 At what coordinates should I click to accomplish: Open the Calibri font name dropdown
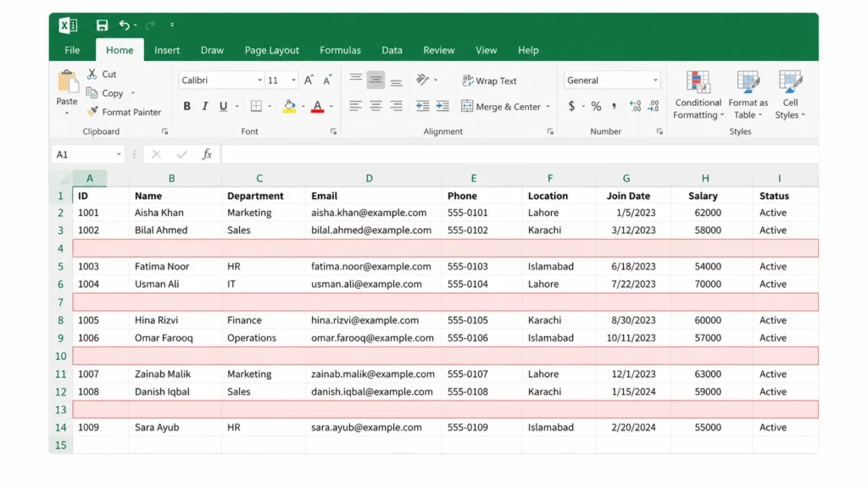(x=259, y=80)
